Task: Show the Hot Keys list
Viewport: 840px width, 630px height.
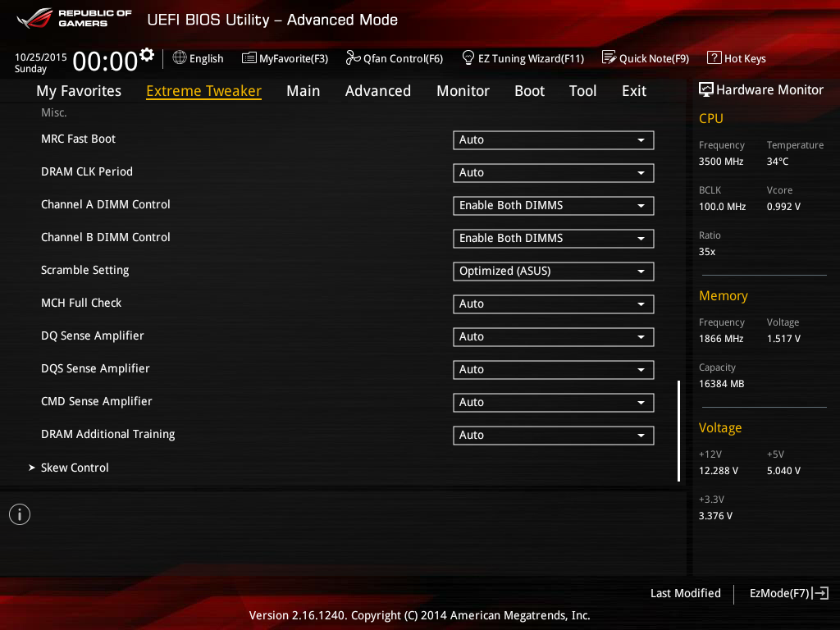Action: click(737, 58)
